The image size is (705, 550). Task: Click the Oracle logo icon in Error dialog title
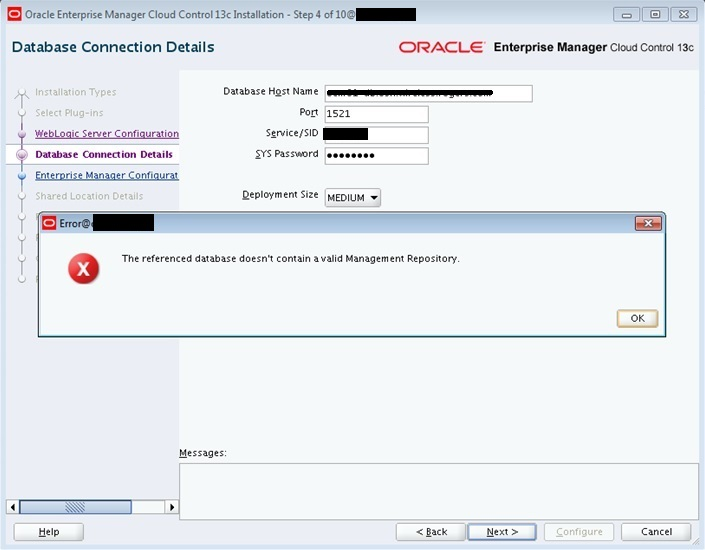point(49,223)
